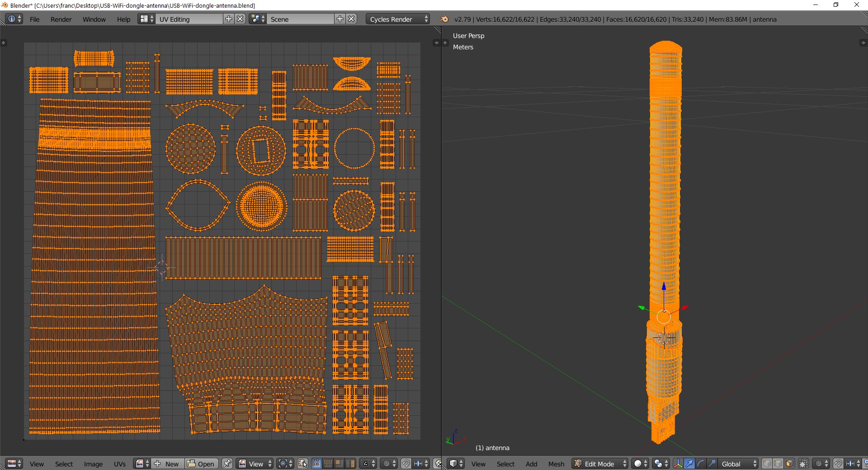Open the Edit Mode selector dropdown

pos(600,464)
